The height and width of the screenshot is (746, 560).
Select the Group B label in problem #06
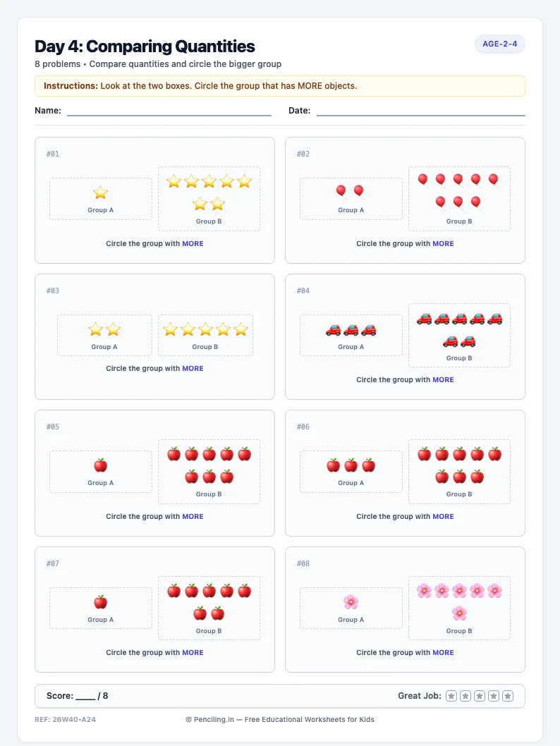(459, 494)
